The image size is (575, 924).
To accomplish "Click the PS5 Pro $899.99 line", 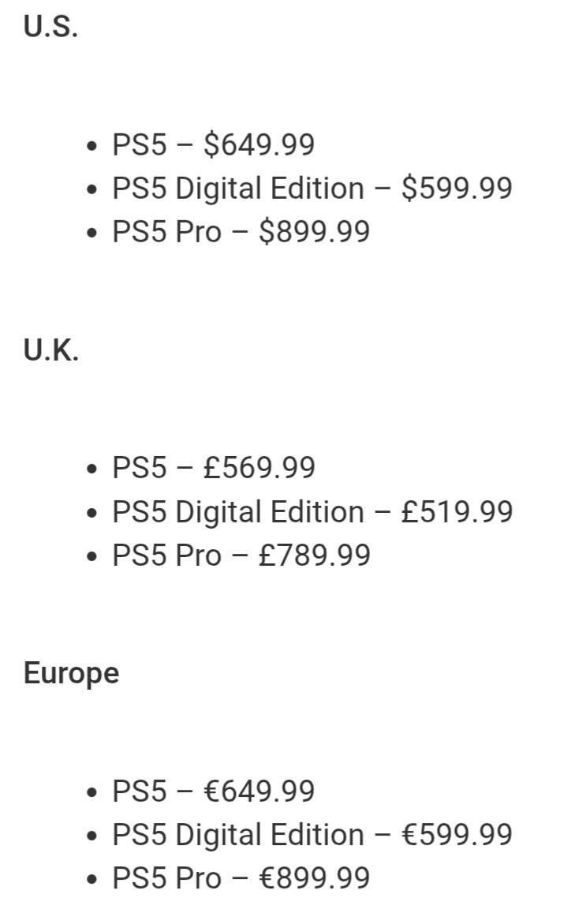I will 241,232.
